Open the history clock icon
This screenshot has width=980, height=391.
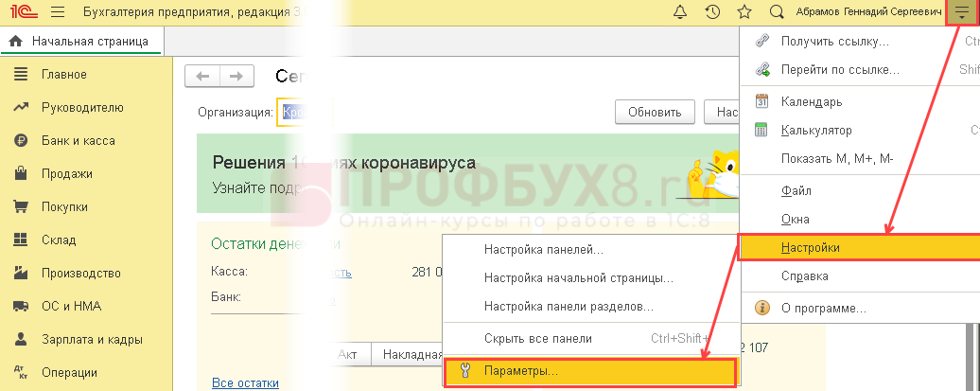tap(712, 13)
